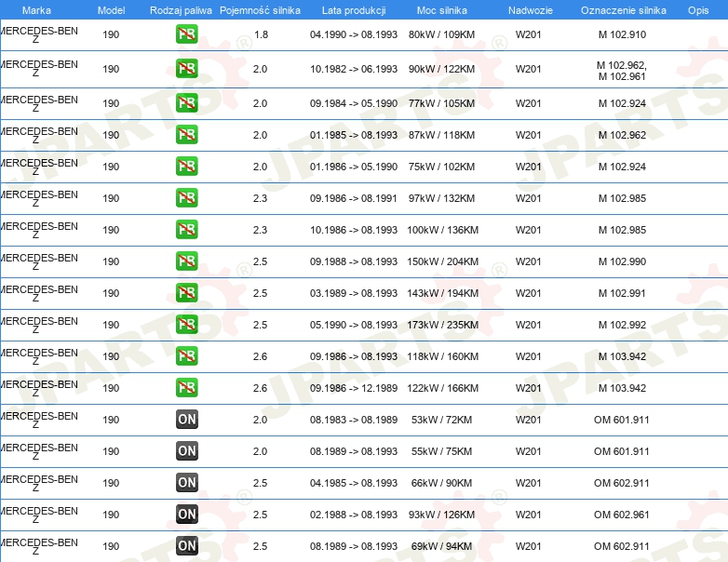Screen dimensions: 728x562
Task: Click the Lata produkcji column header
Action: click(354, 10)
